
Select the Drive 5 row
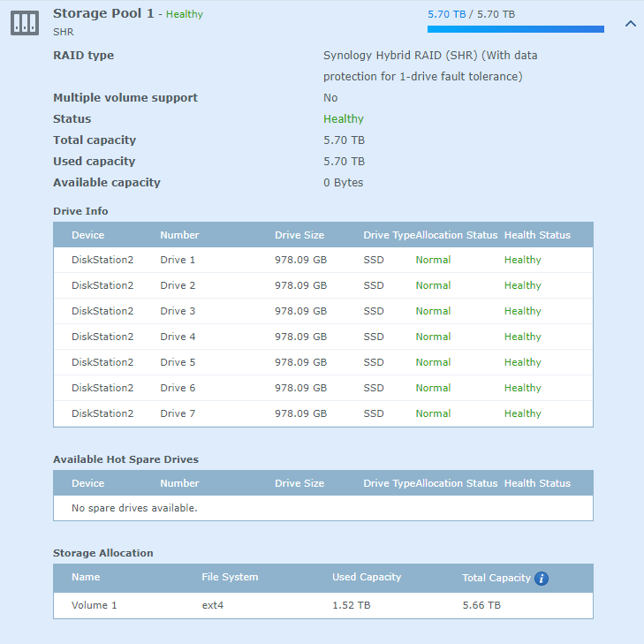[x=322, y=362]
